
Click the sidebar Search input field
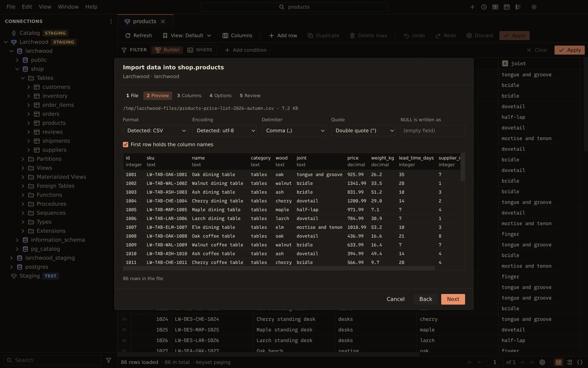click(52, 360)
